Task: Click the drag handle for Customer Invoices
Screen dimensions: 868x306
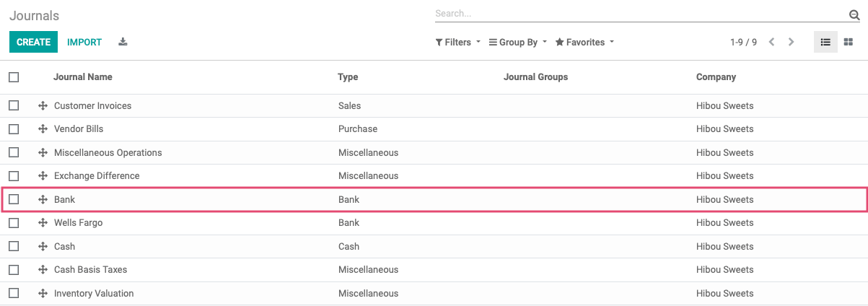Action: [x=43, y=105]
